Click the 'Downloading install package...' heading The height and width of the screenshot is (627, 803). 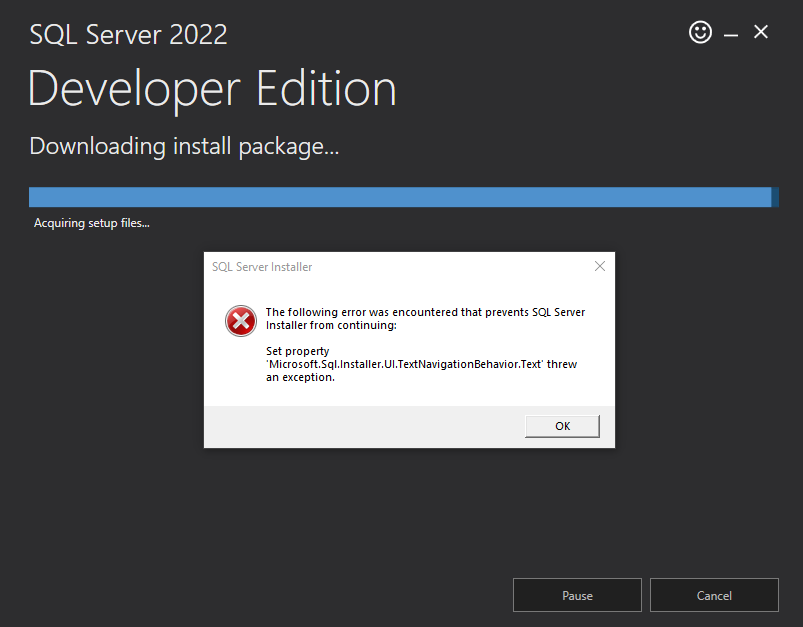coord(184,146)
